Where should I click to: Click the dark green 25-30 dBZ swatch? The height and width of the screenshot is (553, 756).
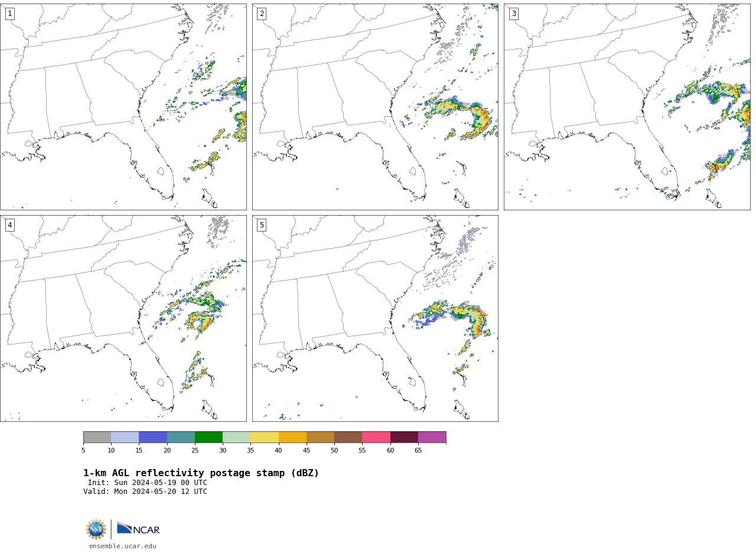pos(208,437)
